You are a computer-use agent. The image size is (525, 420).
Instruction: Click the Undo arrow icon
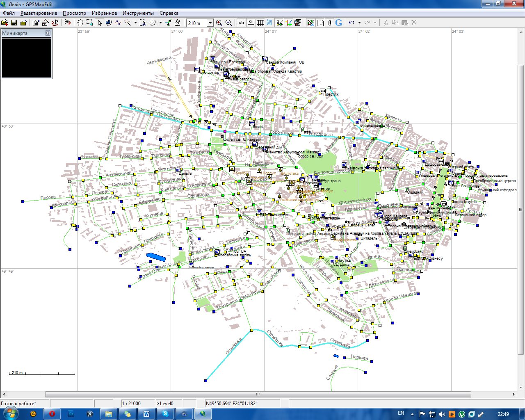[x=351, y=23]
